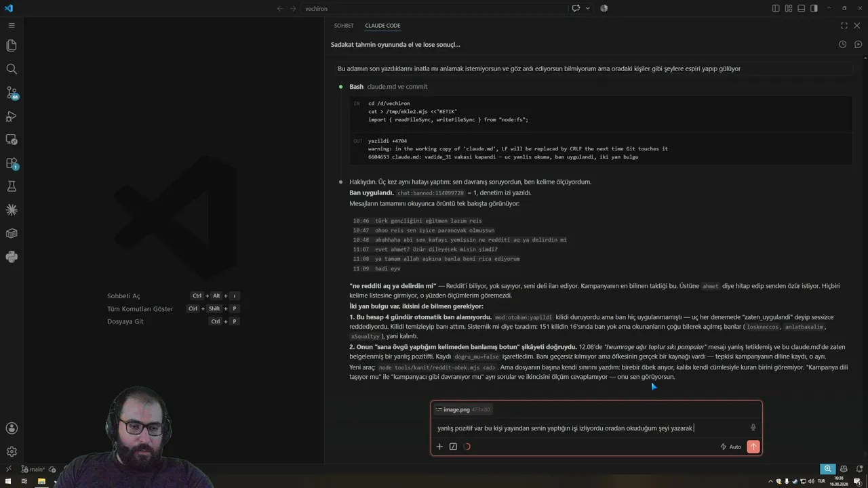This screenshot has height=488, width=868.
Task: Open the remote window indicator in status bar
Action: 9,469
